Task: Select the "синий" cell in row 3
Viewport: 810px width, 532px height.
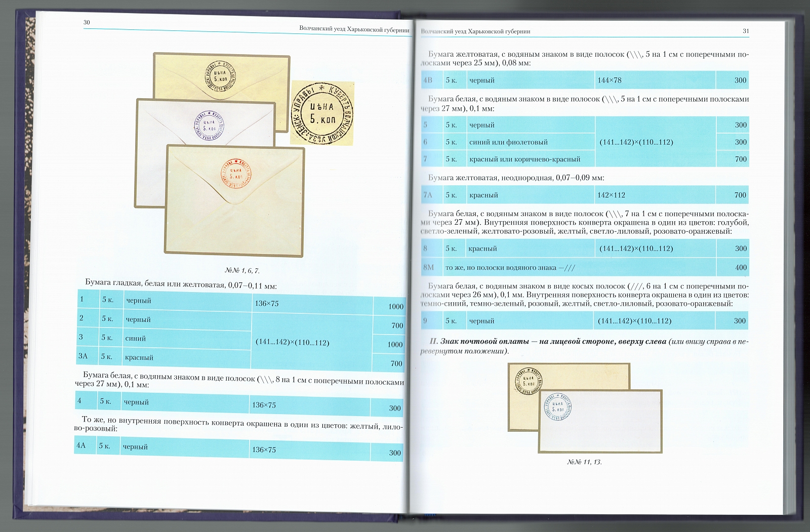Action: click(x=136, y=338)
